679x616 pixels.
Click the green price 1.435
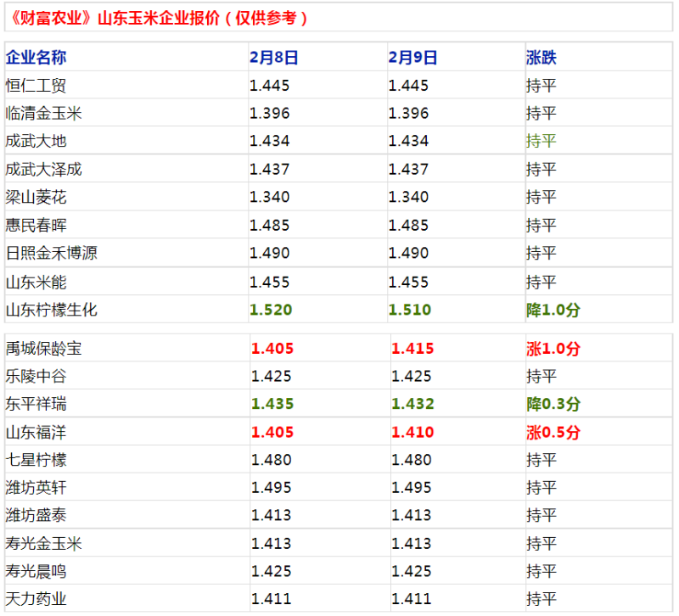click(272, 404)
